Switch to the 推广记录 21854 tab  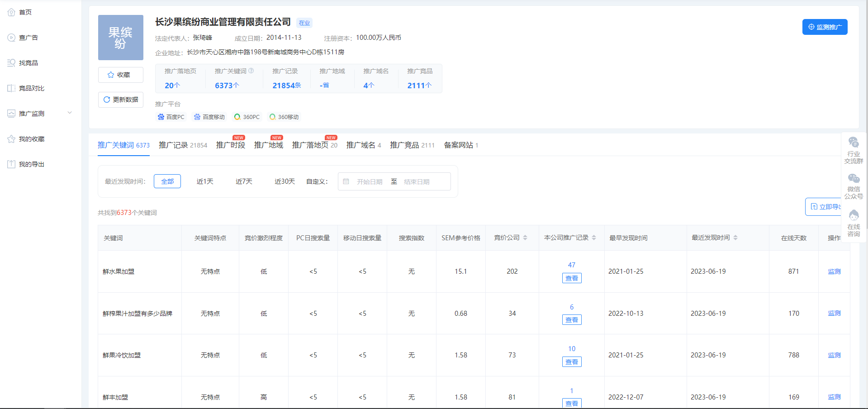[x=183, y=145]
